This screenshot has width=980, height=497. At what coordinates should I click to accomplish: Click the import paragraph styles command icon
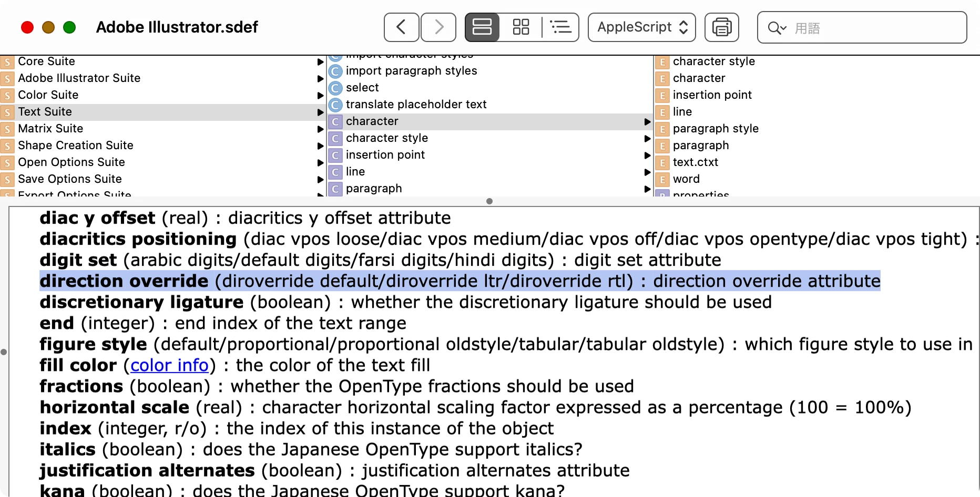(x=335, y=71)
